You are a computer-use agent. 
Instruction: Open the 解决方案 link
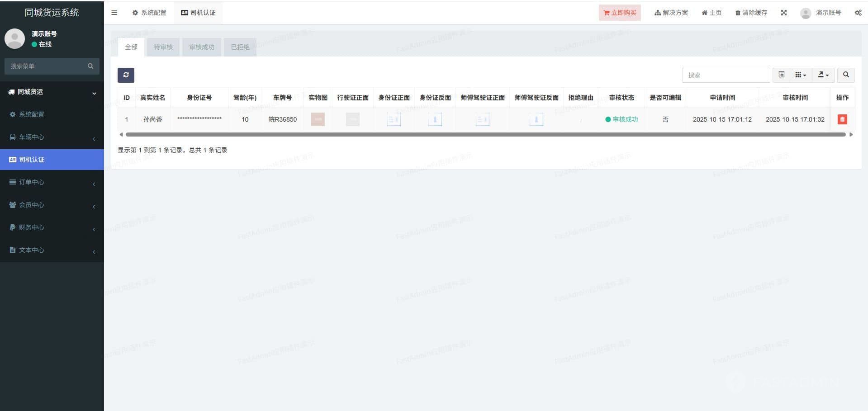click(671, 13)
